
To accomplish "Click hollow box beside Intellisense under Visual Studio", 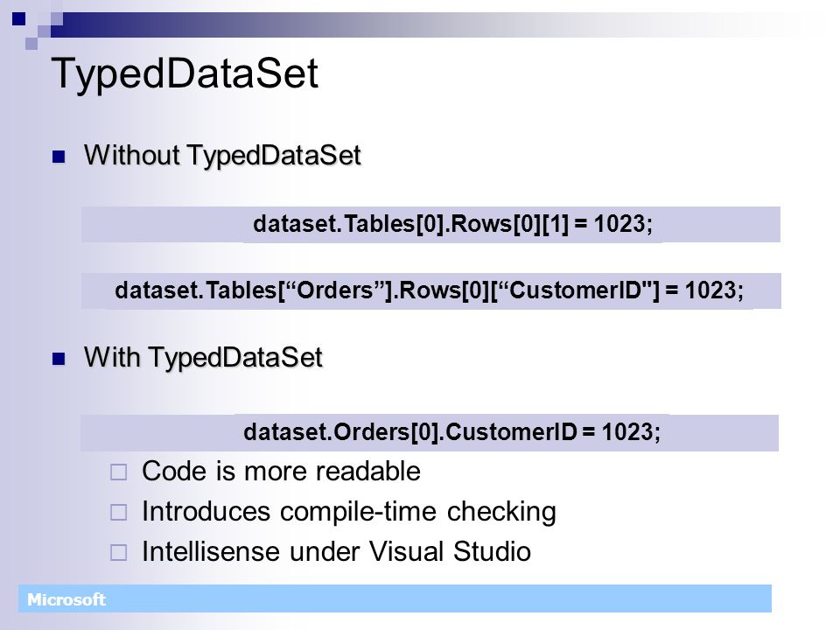I will [118, 553].
